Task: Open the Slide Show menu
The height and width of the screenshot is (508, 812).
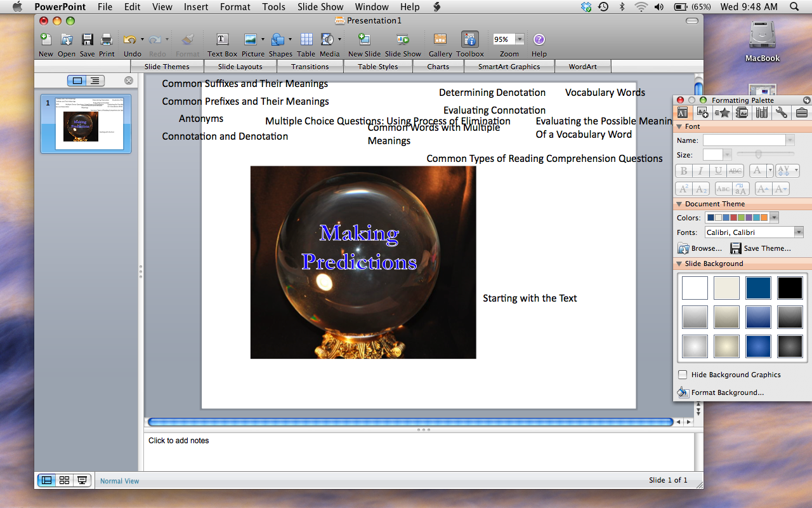Action: pos(320,7)
